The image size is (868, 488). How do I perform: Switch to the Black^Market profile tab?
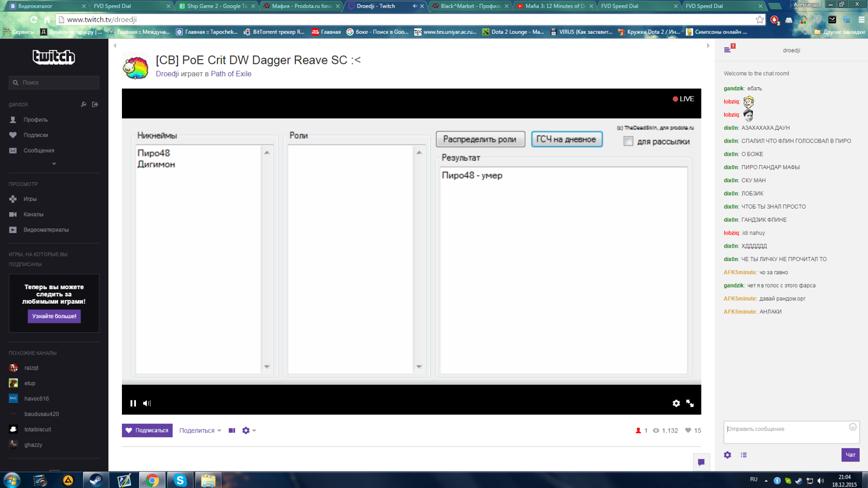pyautogui.click(x=470, y=6)
